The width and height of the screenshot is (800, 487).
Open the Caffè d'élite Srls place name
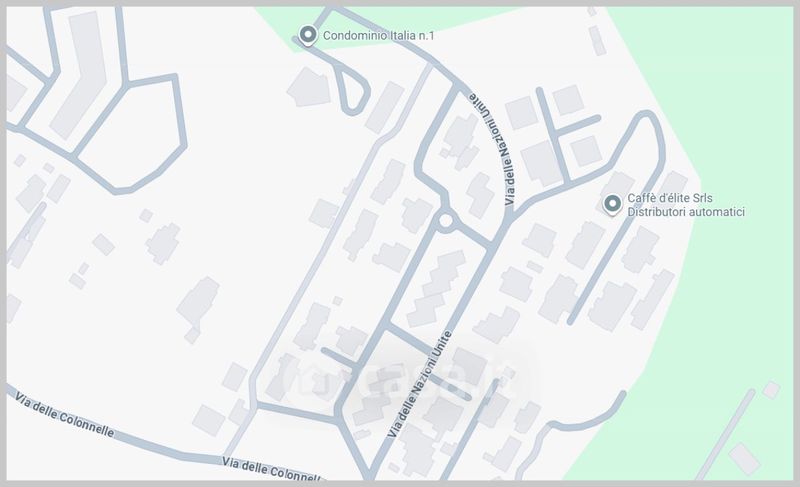click(x=669, y=198)
